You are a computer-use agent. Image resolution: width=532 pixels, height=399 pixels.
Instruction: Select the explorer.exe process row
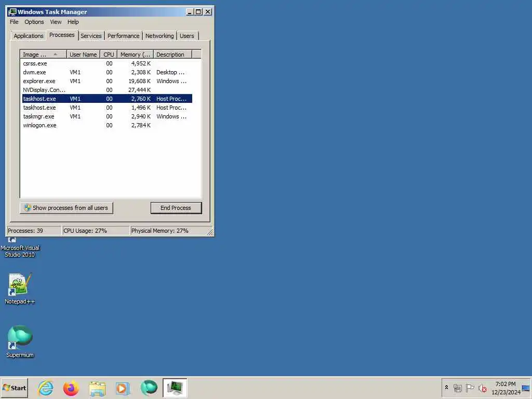point(107,81)
